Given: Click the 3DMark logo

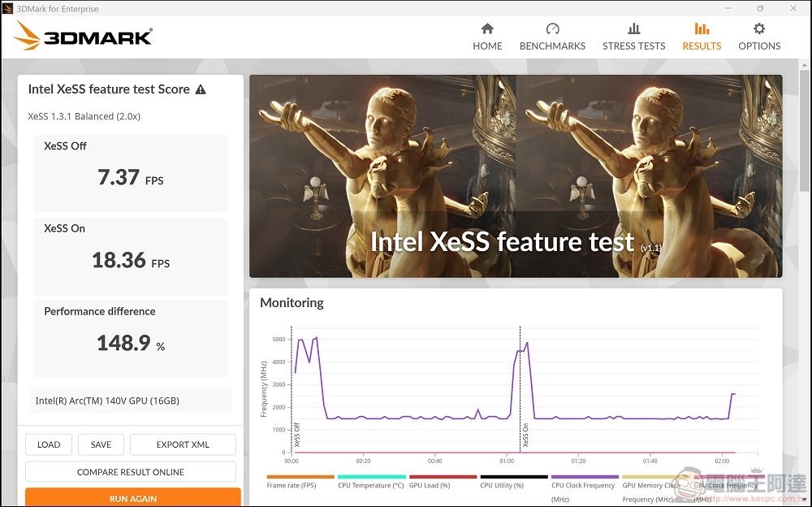Looking at the screenshot, I should 83,36.
